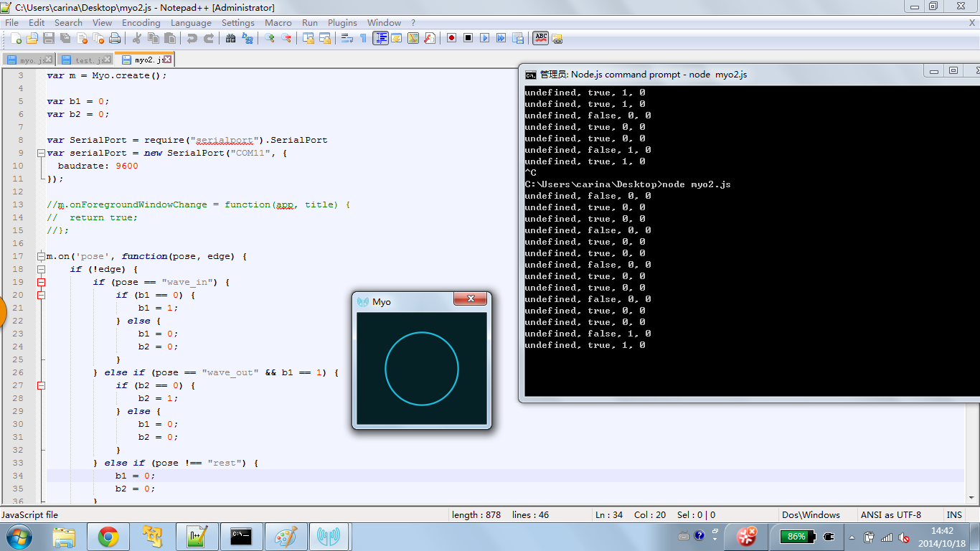Open the Print dialog from toolbar
The image size is (980, 551).
pos(115,38)
